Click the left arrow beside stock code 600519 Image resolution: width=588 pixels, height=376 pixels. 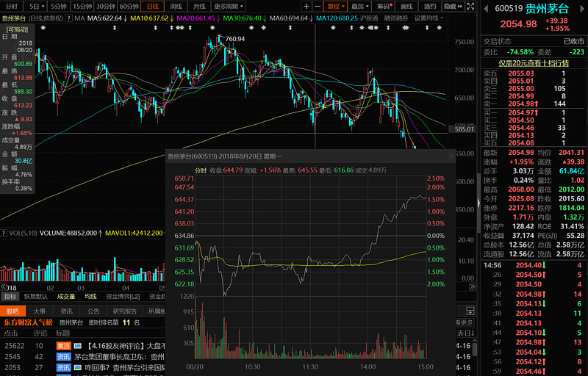[488, 7]
